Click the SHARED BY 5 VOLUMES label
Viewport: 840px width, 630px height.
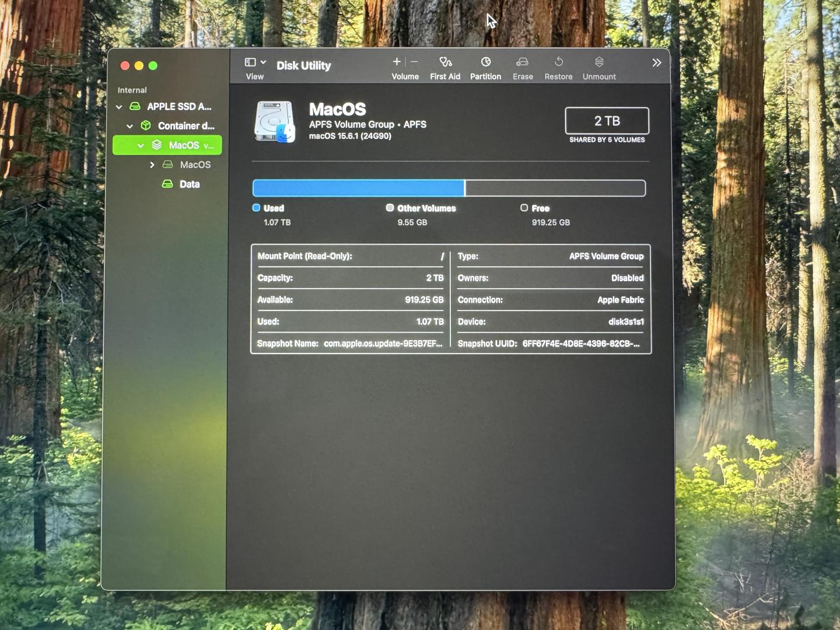click(x=607, y=140)
